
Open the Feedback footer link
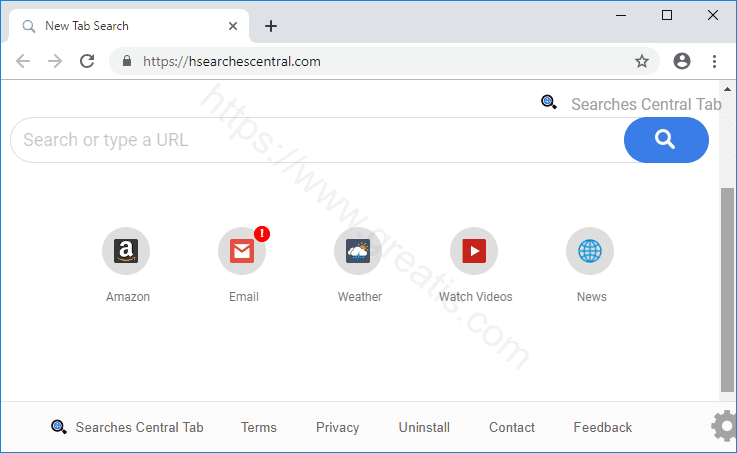tap(602, 427)
